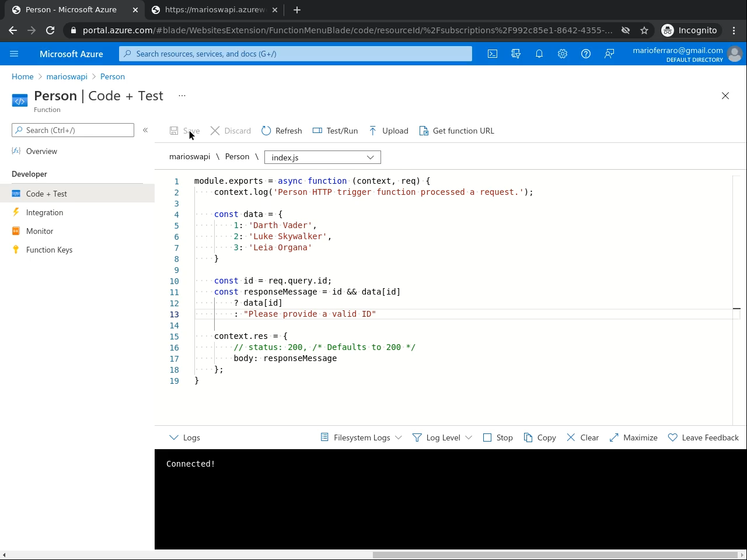Focus the Search resources input field
This screenshot has height=560, width=747.
pos(296,54)
